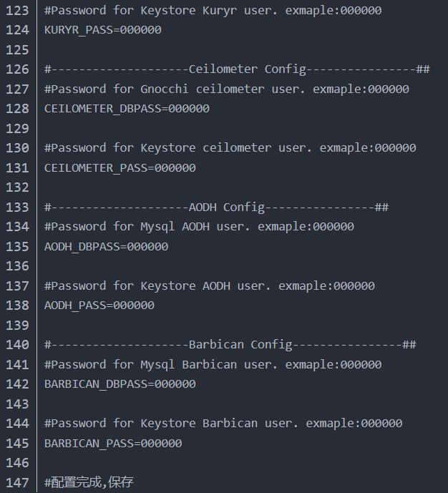Place cursor on CEILOMETER_DBPASS=000000 line
The height and width of the screenshot is (493, 448).
pos(127,109)
